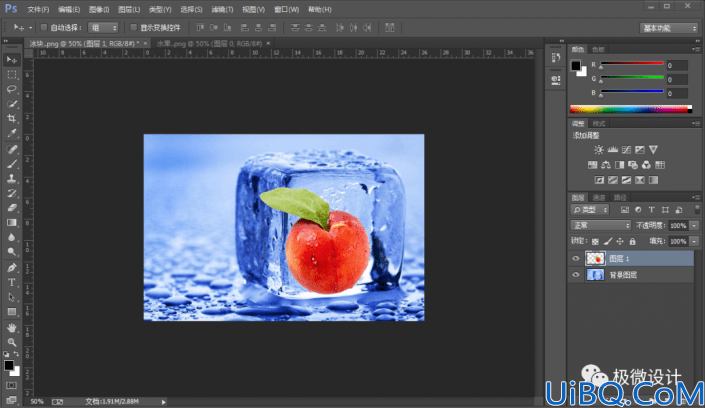The image size is (705, 408).
Task: Select the Zoom tool
Action: (12, 342)
